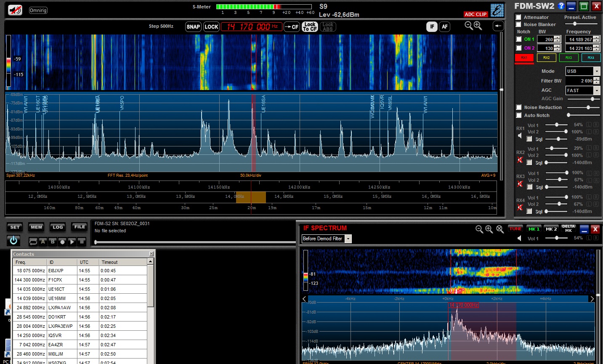Toggle the Auto Notch checkbox
The width and height of the screenshot is (603, 364).
point(519,115)
